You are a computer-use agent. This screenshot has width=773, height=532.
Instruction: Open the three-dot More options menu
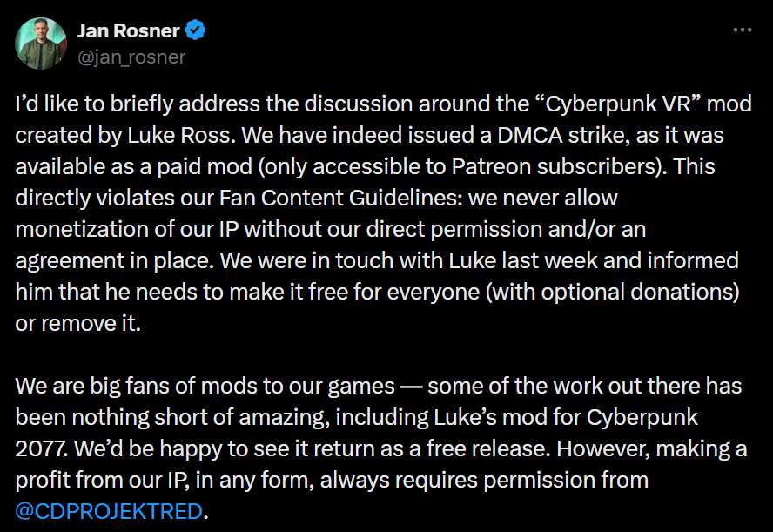pyautogui.click(x=742, y=30)
